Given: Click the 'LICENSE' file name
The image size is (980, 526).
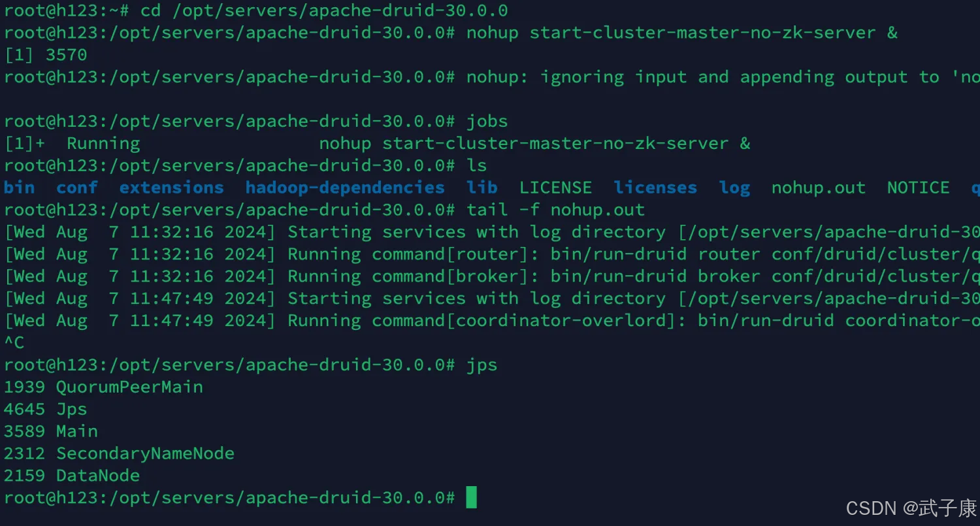Looking at the screenshot, I should [555, 188].
